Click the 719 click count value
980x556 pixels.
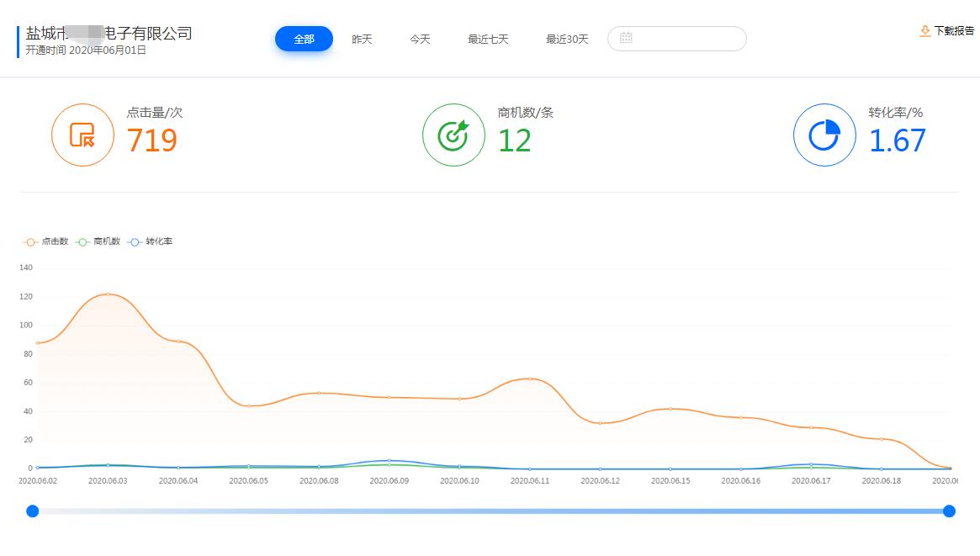(152, 140)
